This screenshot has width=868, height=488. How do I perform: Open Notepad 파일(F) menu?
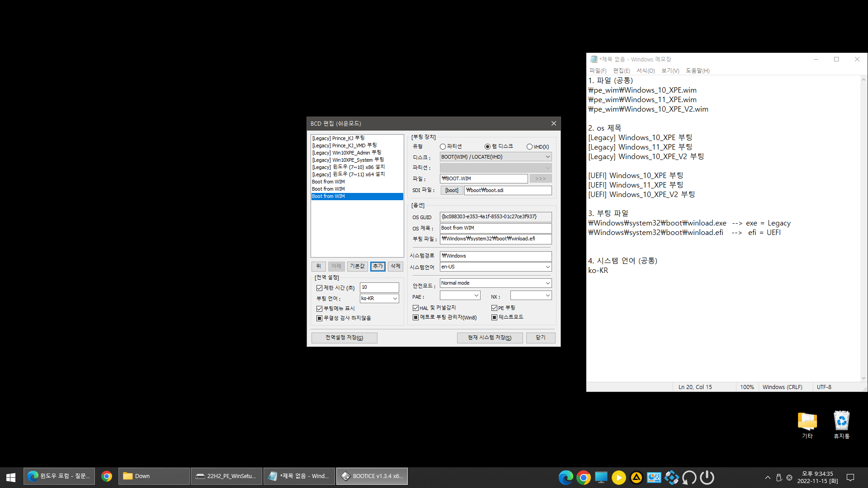click(598, 71)
